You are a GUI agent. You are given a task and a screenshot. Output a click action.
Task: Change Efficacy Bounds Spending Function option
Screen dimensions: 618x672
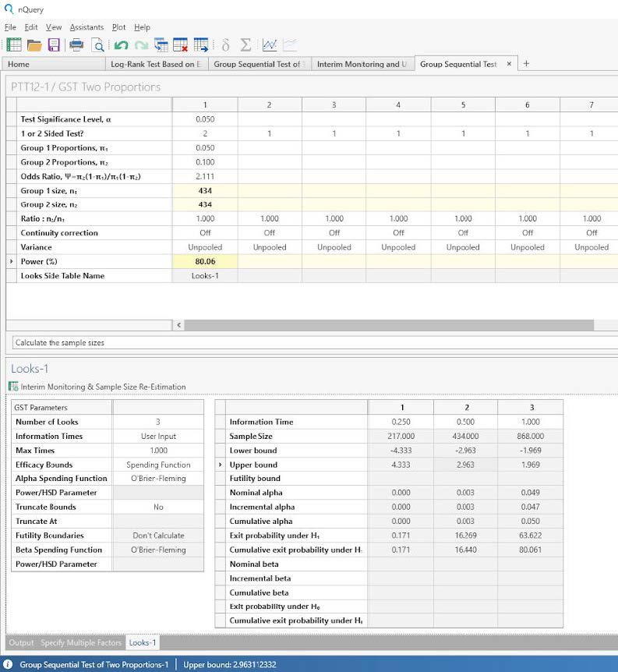[x=158, y=465]
